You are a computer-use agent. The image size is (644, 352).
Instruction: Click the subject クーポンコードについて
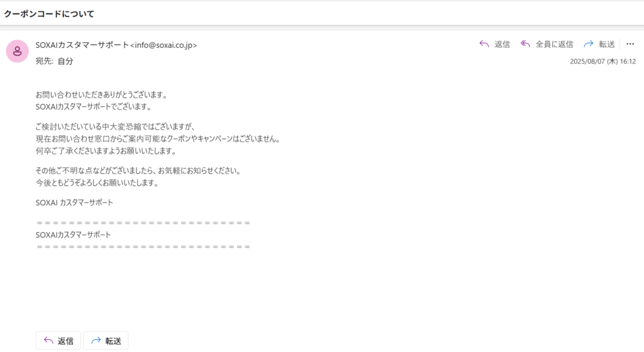(x=49, y=14)
